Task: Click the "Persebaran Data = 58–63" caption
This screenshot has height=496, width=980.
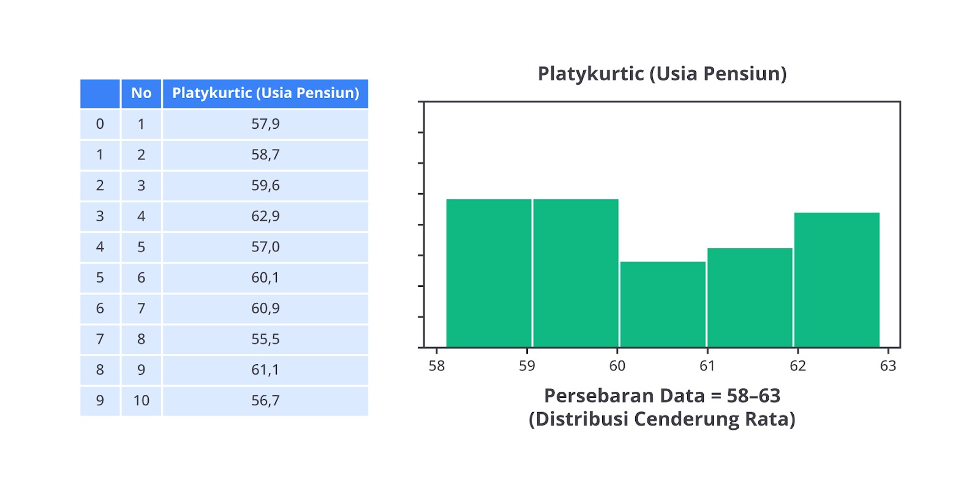Action: click(x=662, y=396)
